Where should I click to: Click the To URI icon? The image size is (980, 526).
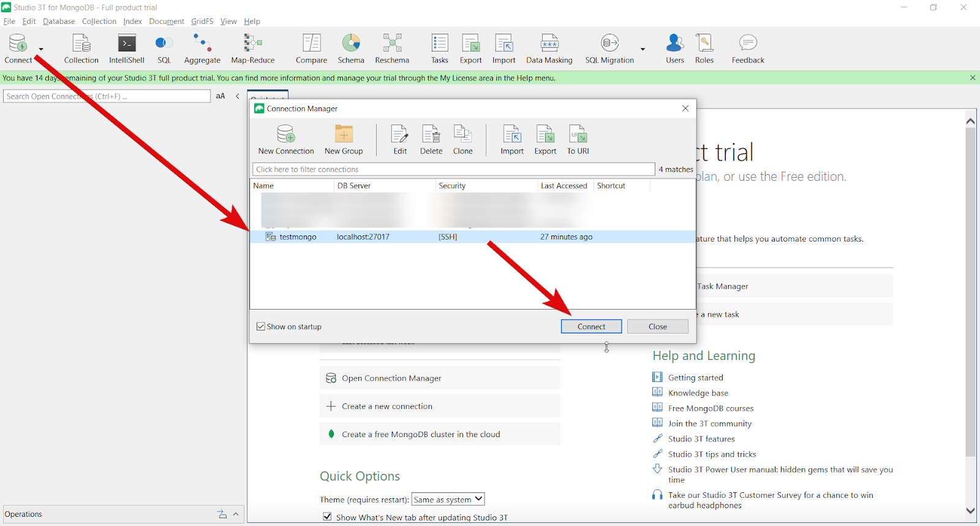pyautogui.click(x=578, y=140)
